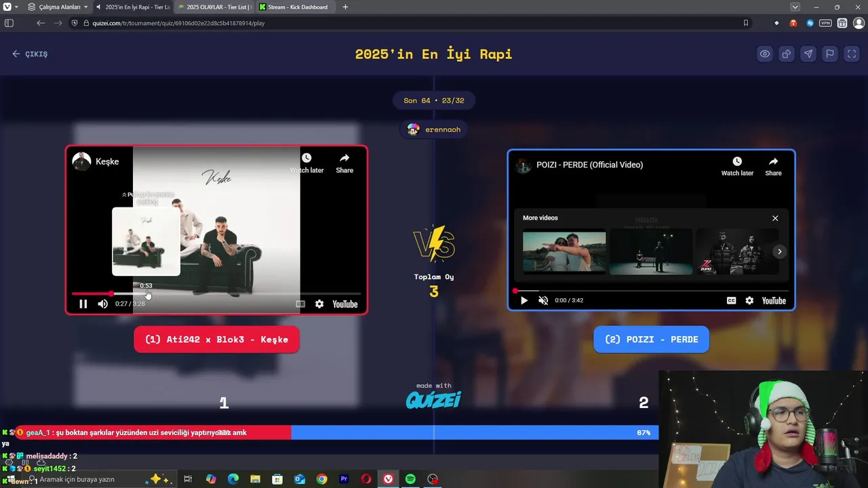Toggle the browser side panel
This screenshot has width=868, height=488.
tap(9, 23)
